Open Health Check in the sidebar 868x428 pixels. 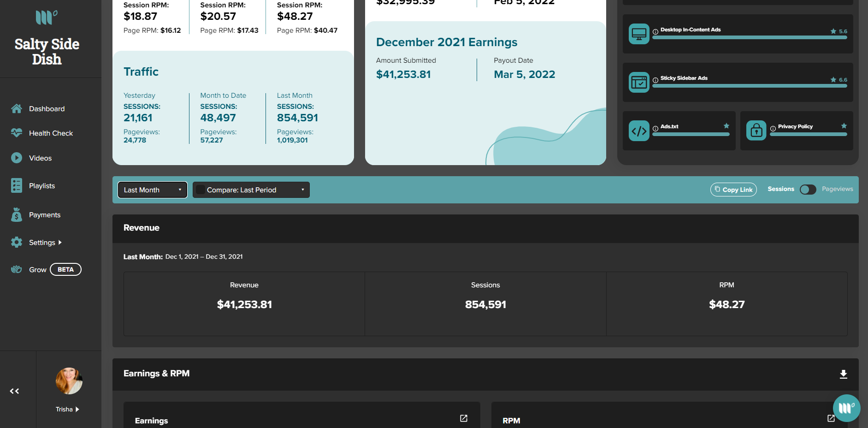(x=51, y=133)
